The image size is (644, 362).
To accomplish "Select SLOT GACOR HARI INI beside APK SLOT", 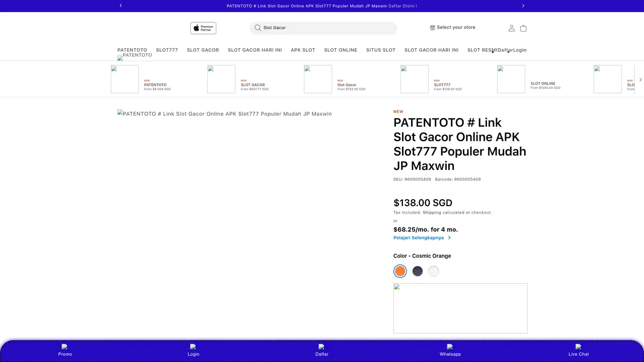I will pos(255,50).
